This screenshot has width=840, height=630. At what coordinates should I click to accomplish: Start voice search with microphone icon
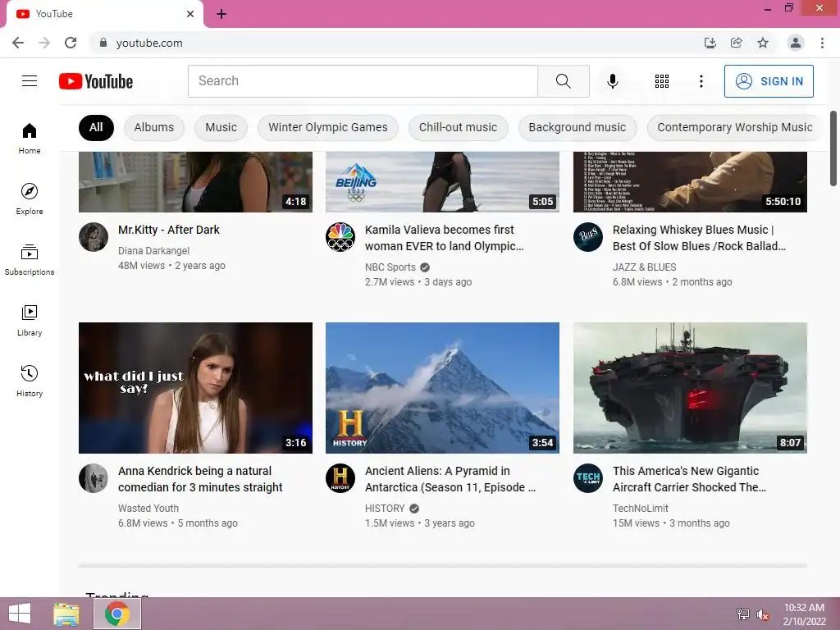(x=612, y=81)
